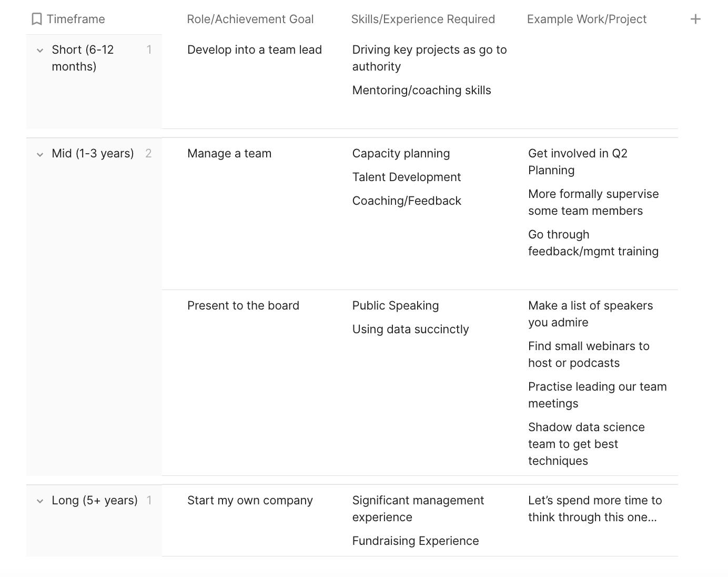Click the Present to the board cell

[243, 306]
